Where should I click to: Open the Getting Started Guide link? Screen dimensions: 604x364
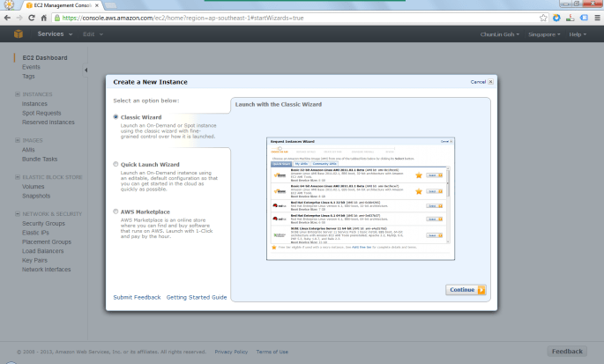pos(197,297)
